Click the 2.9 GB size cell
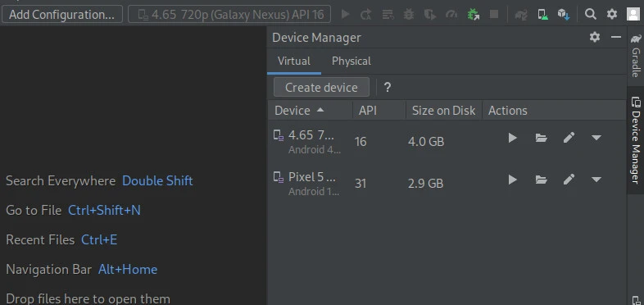The image size is (644, 305). pyautogui.click(x=425, y=184)
